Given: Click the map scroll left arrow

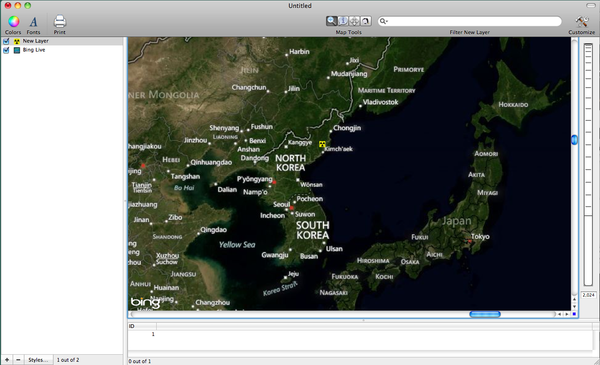Looking at the screenshot, I should pos(559,314).
